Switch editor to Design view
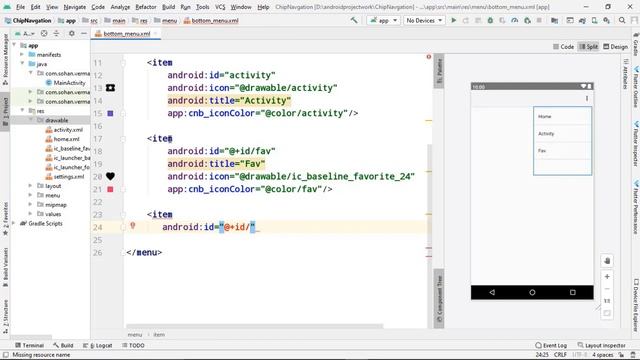Image resolution: width=640 pixels, height=360 pixels. 616,47
